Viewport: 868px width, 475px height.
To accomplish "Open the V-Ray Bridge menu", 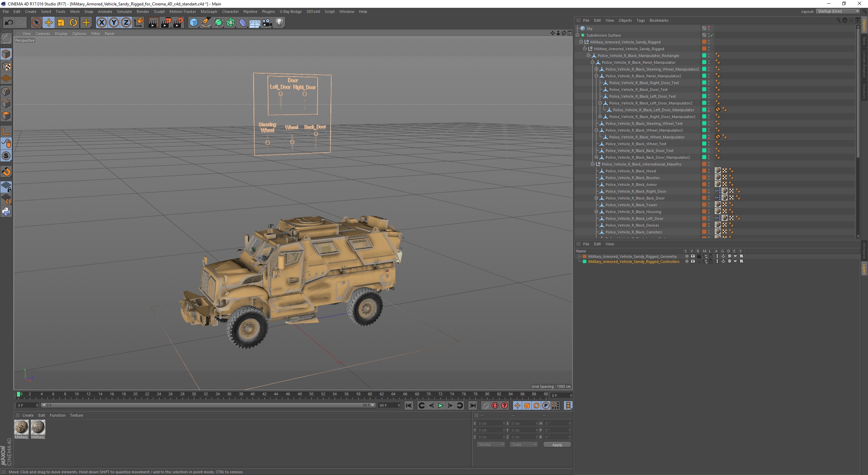I will (x=291, y=12).
